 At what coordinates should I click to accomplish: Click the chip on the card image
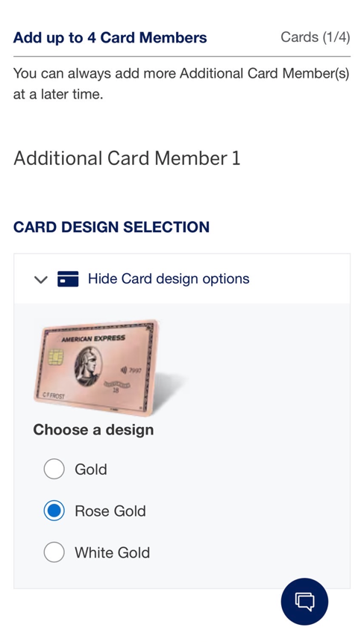click(x=56, y=357)
